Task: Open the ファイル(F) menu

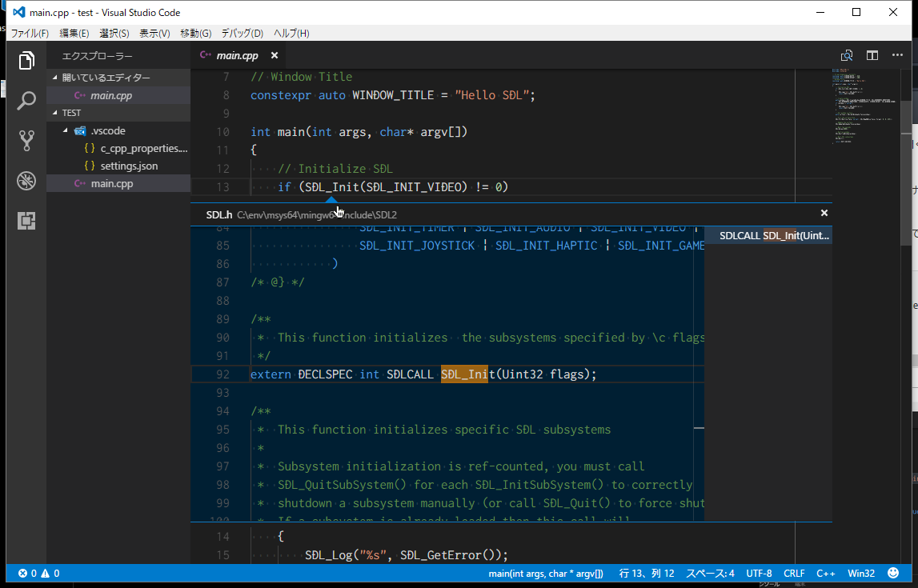Action: (30, 34)
